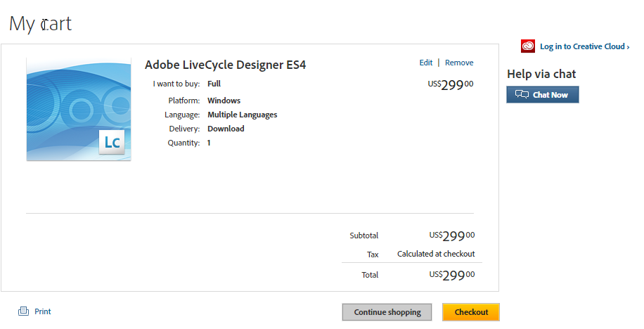Click the Help via chat heading
644x329 pixels.
[x=541, y=74]
